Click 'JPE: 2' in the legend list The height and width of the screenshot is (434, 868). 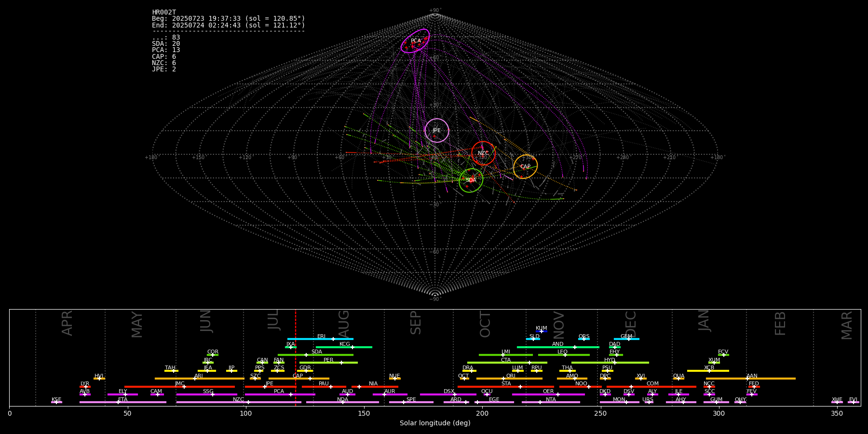164,69
